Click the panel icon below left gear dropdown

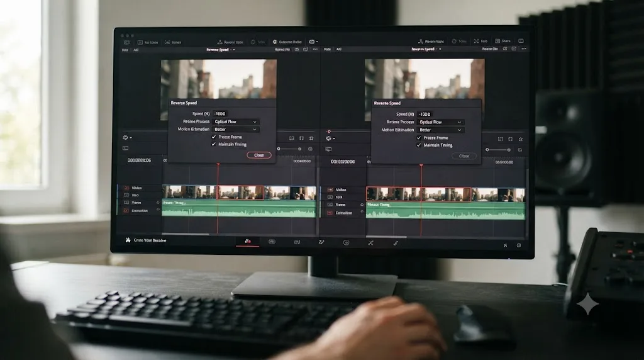[x=126, y=148]
